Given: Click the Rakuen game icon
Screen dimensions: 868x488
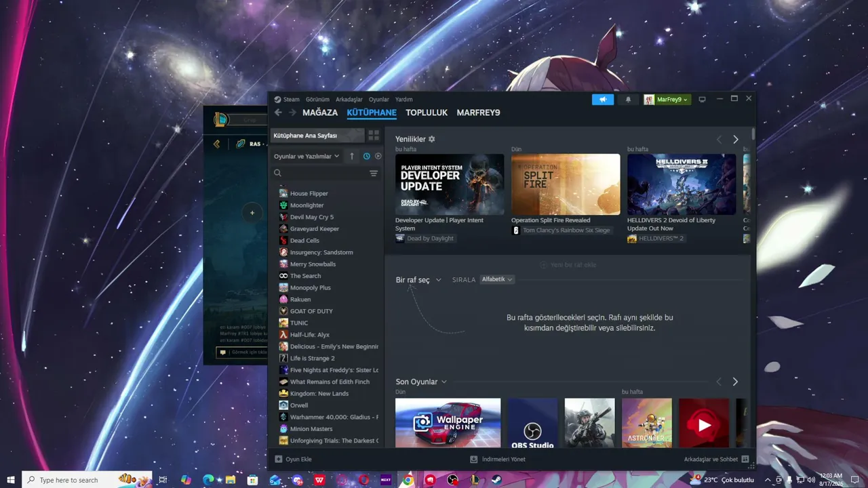Looking at the screenshot, I should tap(283, 300).
